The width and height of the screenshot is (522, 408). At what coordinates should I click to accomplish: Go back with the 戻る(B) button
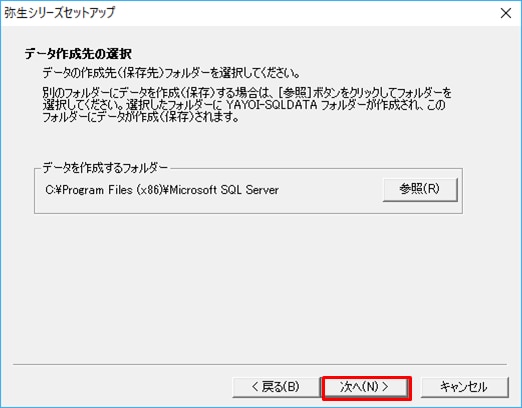pyautogui.click(x=275, y=387)
